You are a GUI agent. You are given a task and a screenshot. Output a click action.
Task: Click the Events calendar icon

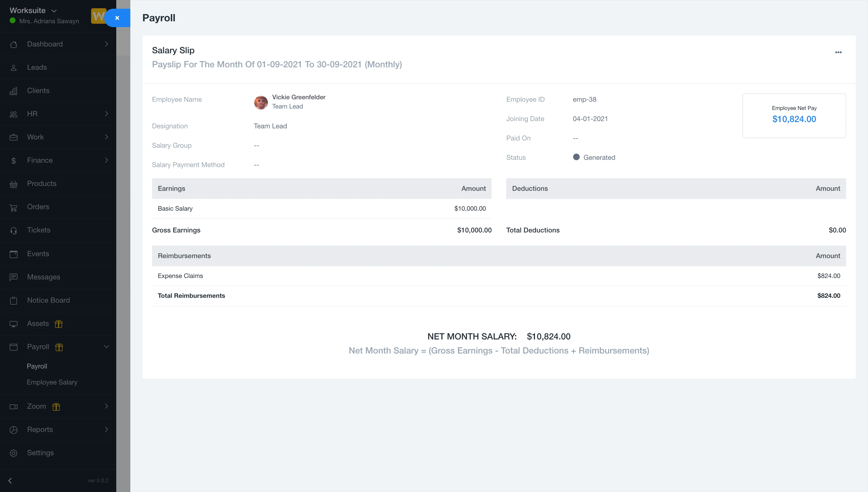tap(14, 254)
